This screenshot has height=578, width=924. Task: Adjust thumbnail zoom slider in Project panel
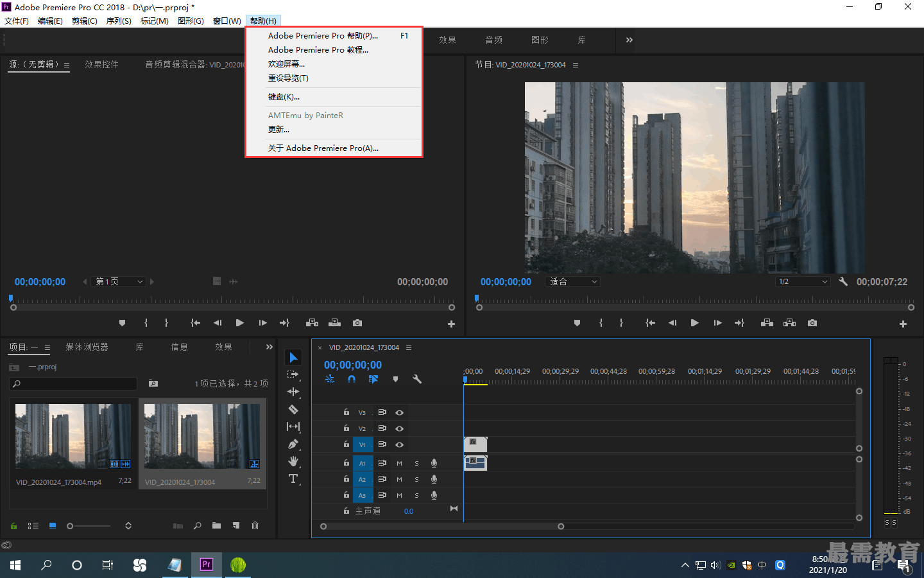[90, 526]
